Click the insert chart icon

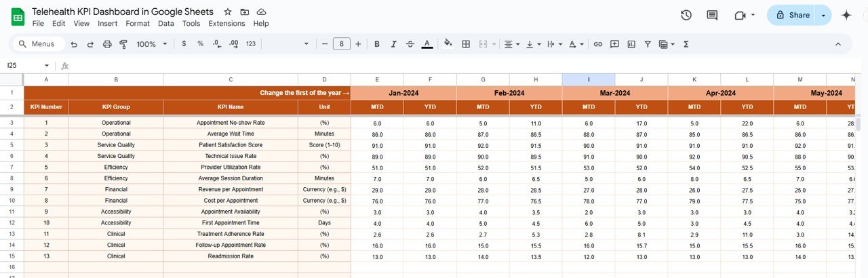coord(631,44)
